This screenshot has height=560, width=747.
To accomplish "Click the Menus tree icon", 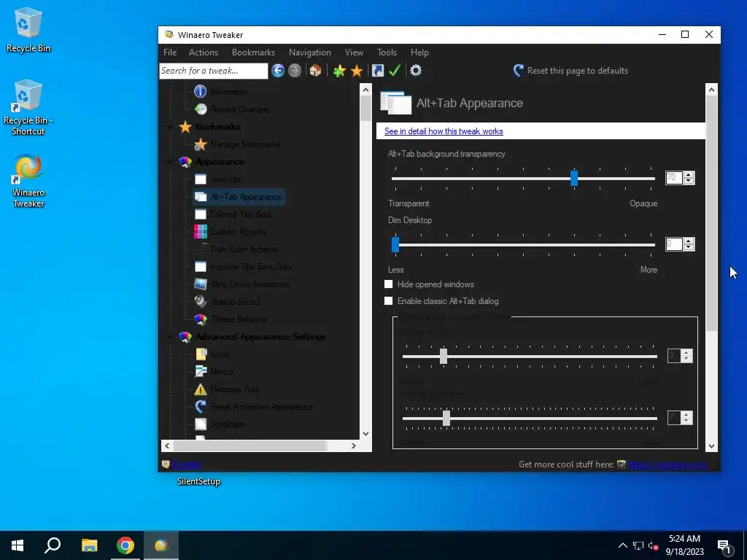I will point(201,371).
